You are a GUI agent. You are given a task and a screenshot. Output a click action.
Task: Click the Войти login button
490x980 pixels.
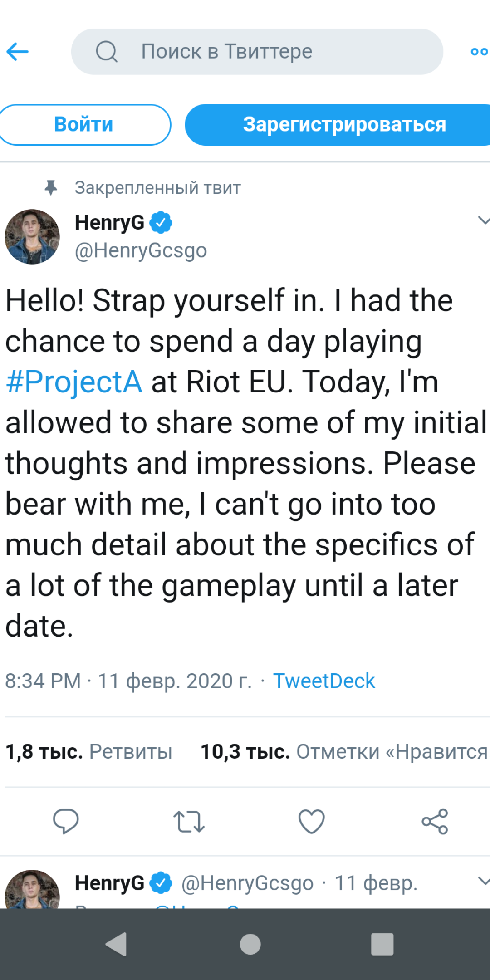(84, 125)
